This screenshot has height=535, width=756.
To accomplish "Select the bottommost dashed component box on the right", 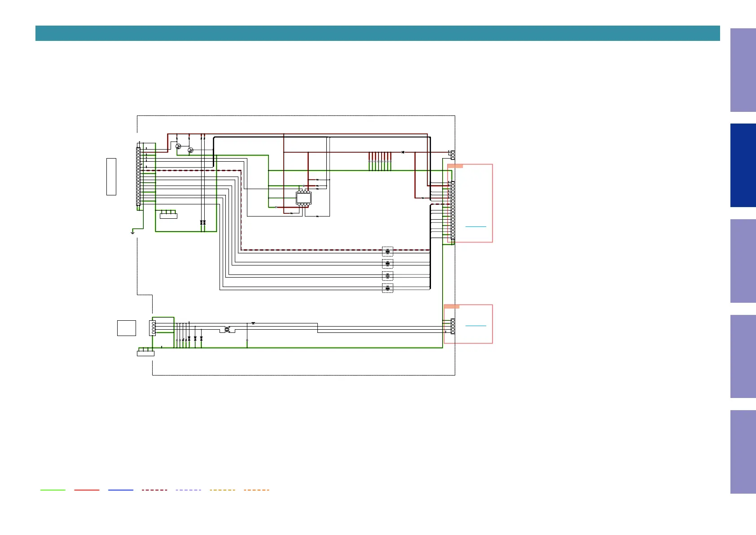I will 387,288.
